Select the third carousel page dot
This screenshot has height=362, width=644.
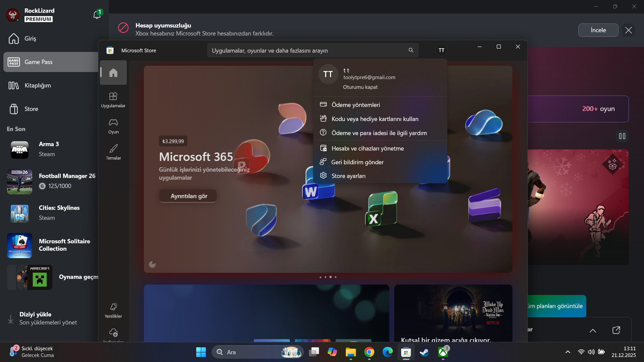[x=330, y=277]
